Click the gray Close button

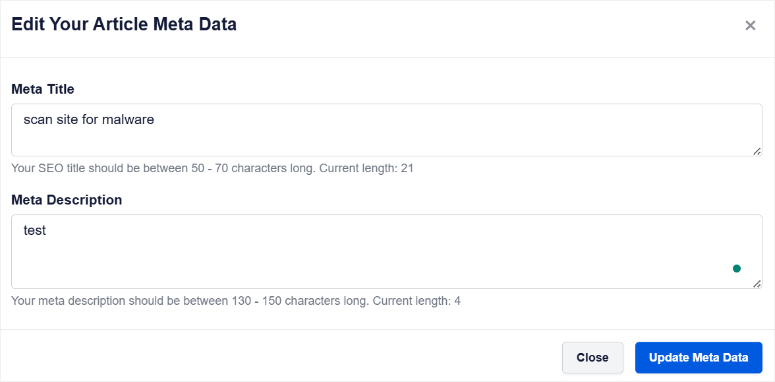point(592,357)
